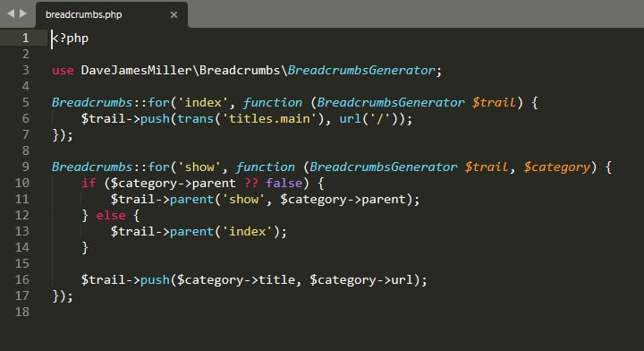Click line number 12 in gutter
The height and width of the screenshot is (351, 644).
click(22, 215)
